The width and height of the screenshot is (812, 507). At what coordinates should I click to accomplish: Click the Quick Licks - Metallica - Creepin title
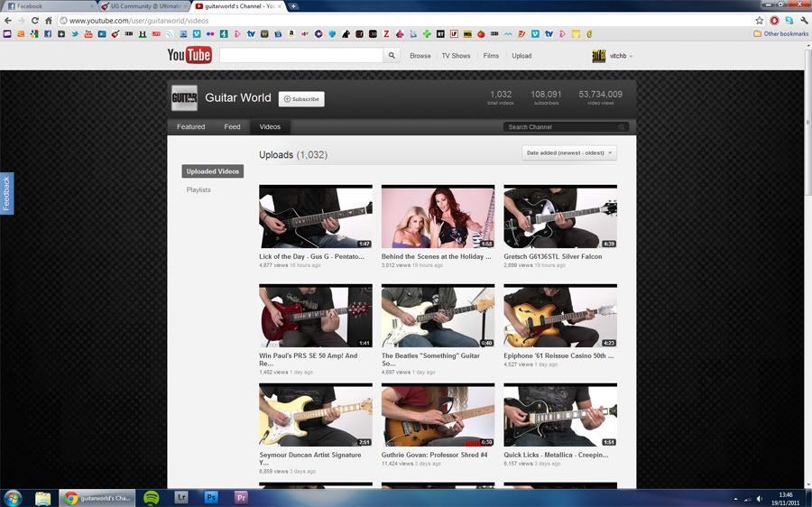point(556,455)
